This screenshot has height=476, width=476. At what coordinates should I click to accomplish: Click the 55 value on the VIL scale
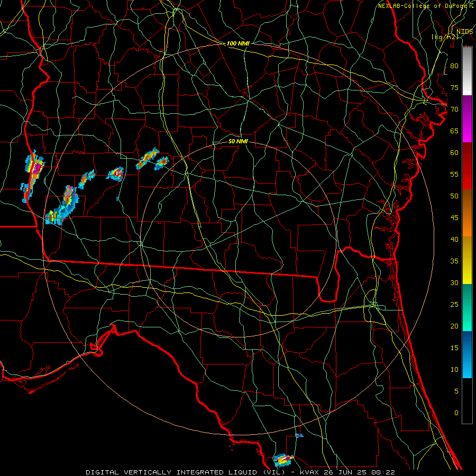click(x=454, y=174)
